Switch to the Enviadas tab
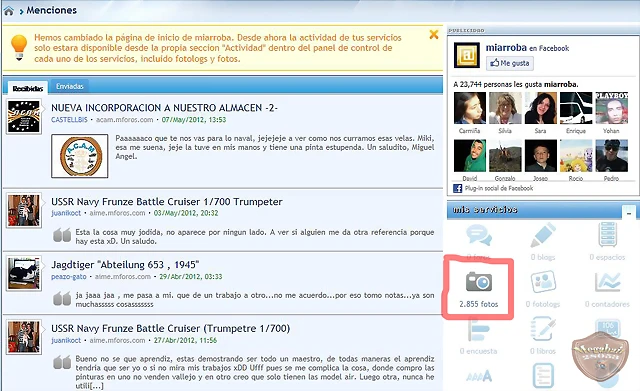The image size is (640, 391). coord(70,87)
